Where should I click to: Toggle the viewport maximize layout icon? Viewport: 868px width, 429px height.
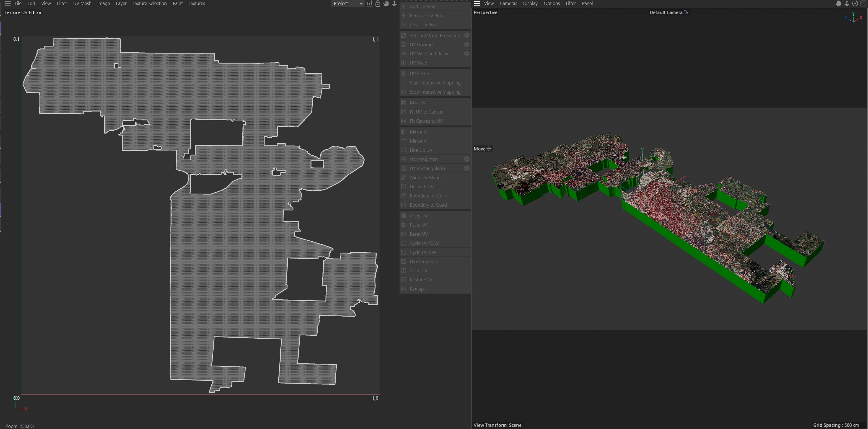863,3
